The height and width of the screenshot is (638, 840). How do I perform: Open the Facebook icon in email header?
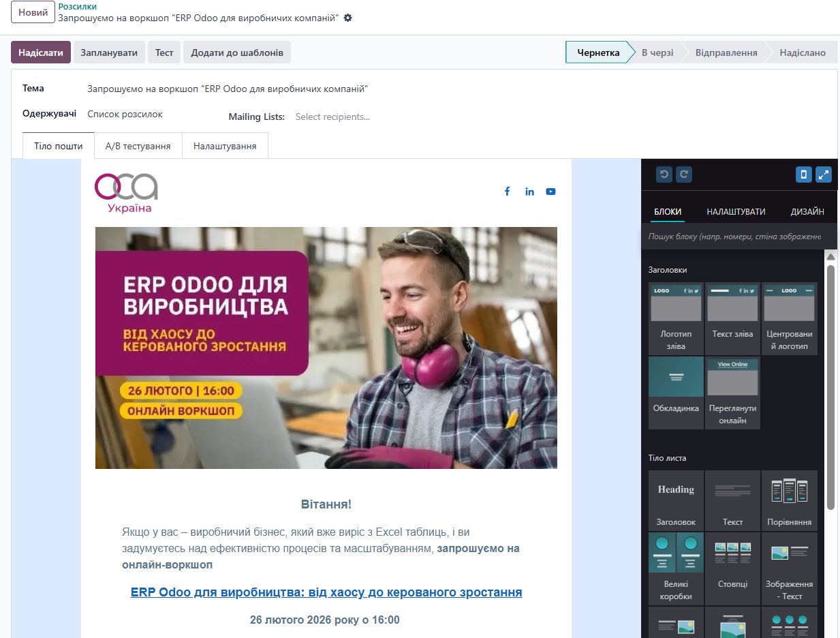point(507,192)
